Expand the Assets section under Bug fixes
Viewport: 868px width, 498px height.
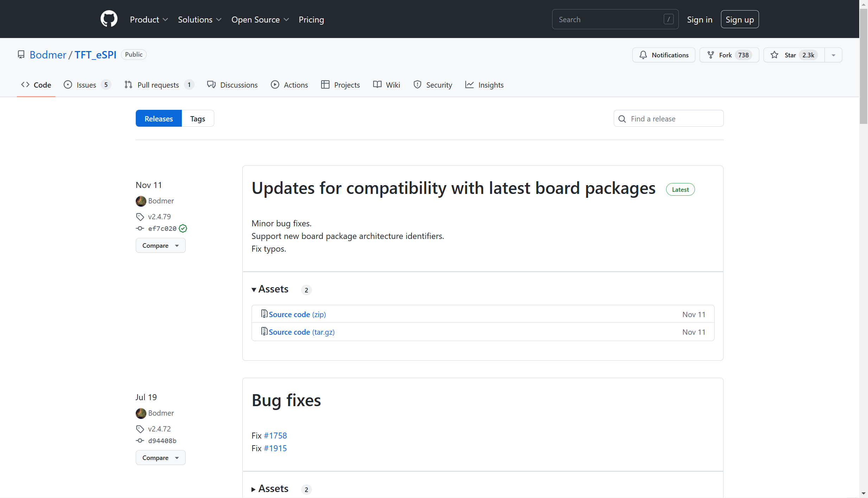270,489
